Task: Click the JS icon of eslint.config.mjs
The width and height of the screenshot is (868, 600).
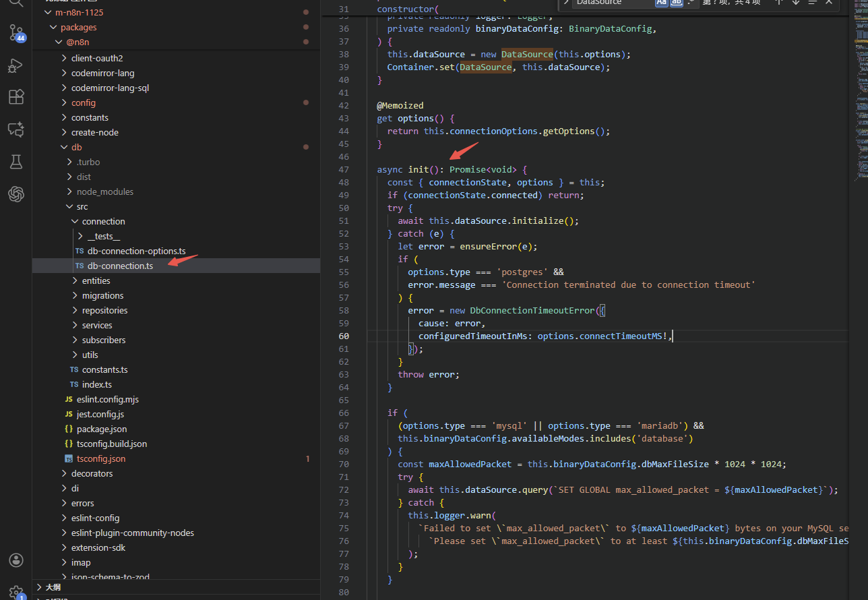Action: pos(69,399)
